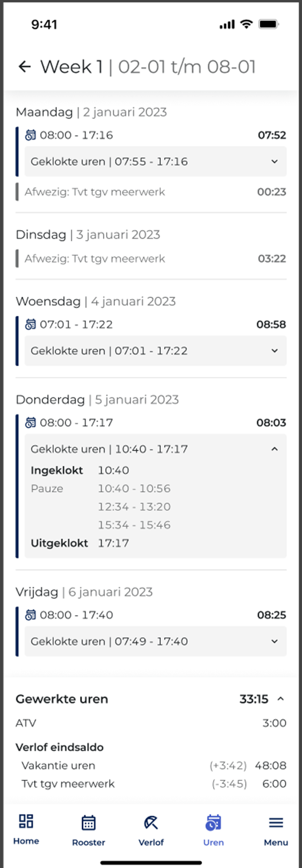Collapse Geklokte uren details for Donderdag

(x=275, y=449)
